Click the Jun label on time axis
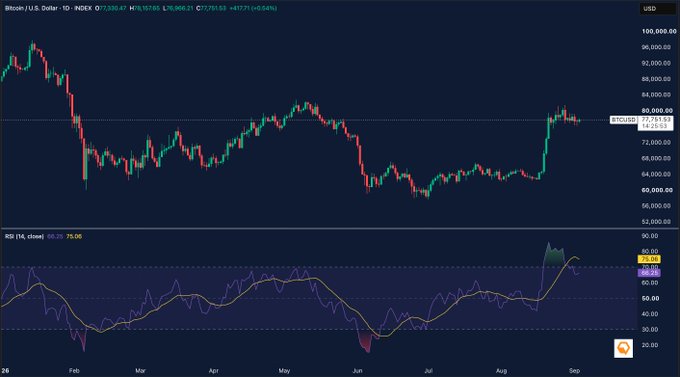680x377 pixels. pyautogui.click(x=357, y=371)
